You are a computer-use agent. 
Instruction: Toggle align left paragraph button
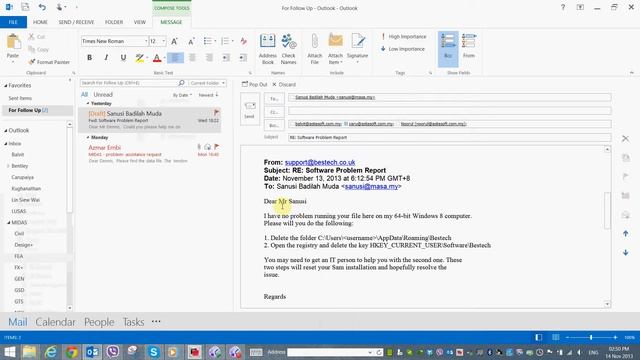pyautogui.click(x=175, y=58)
